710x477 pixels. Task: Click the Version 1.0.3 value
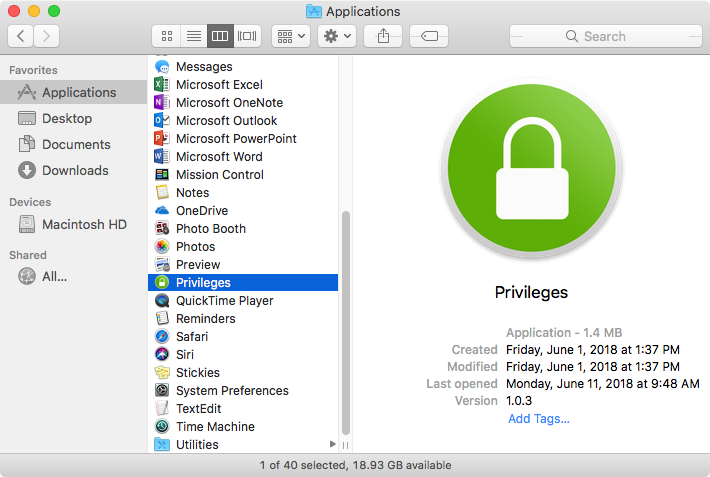pyautogui.click(x=519, y=401)
